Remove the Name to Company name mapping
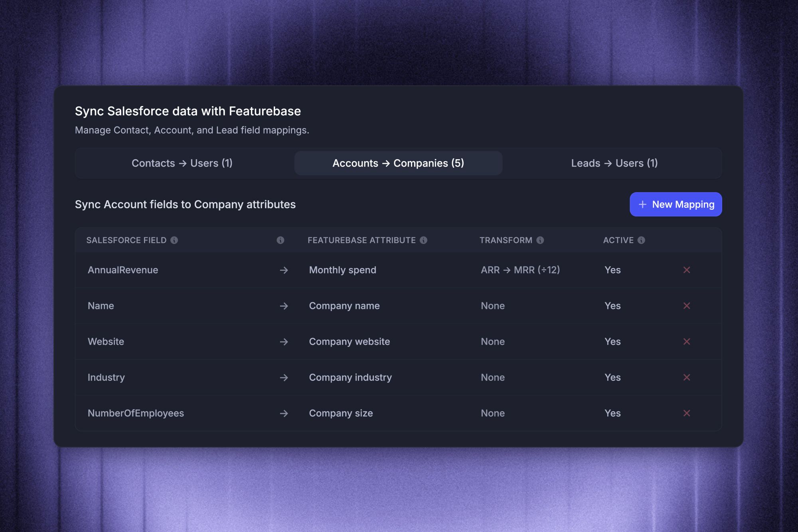 click(687, 306)
